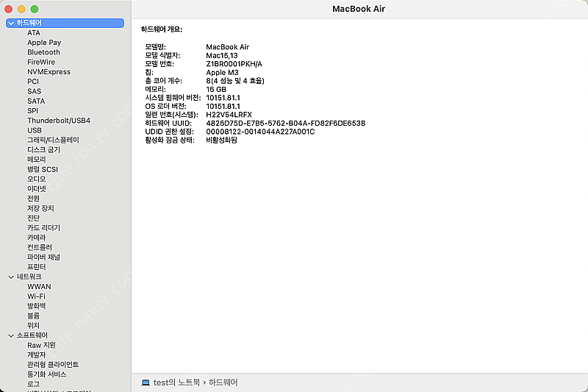This screenshot has width=588, height=392.
Task: Open 그래픽/디스플레이 in the sidebar
Action: [53, 140]
